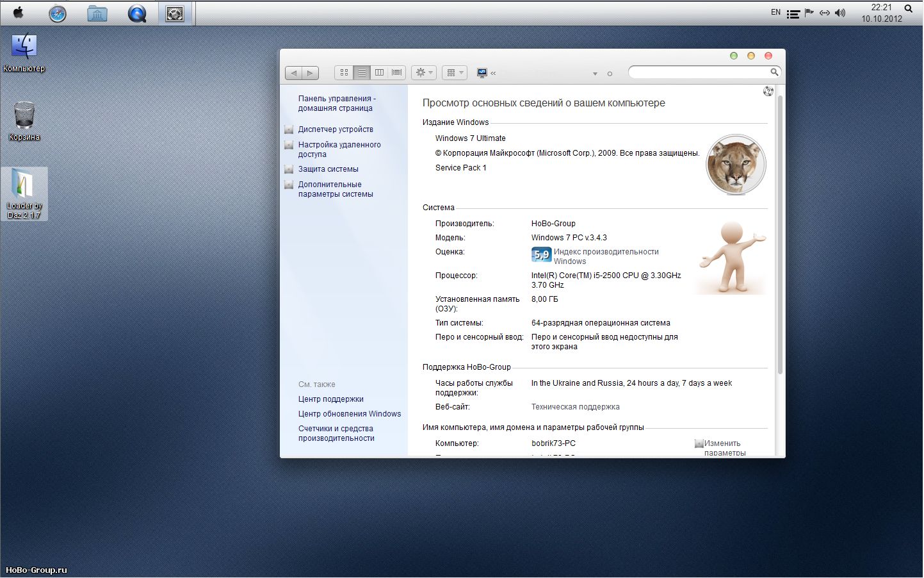This screenshot has height=578, width=924.
Task: Open Панель управления домашняя страница link
Action: click(x=337, y=103)
